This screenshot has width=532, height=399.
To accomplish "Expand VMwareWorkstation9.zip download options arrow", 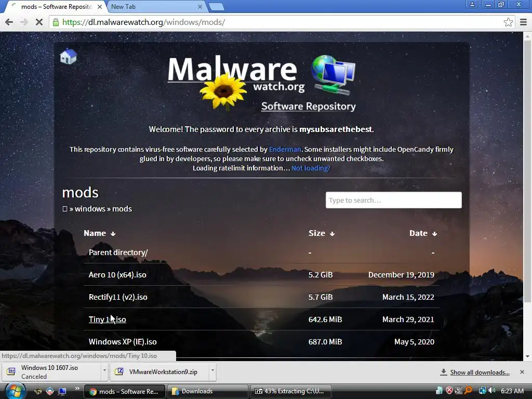I will (212, 370).
